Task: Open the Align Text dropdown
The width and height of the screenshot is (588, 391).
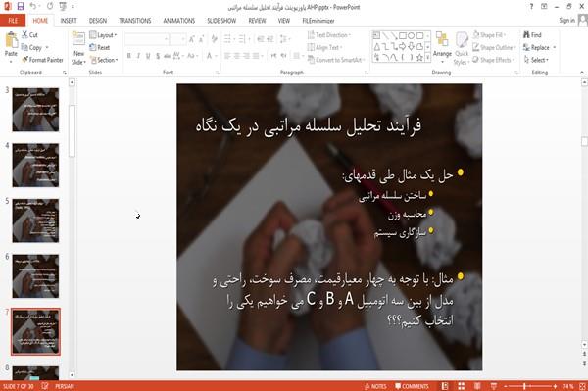Action: [324, 47]
